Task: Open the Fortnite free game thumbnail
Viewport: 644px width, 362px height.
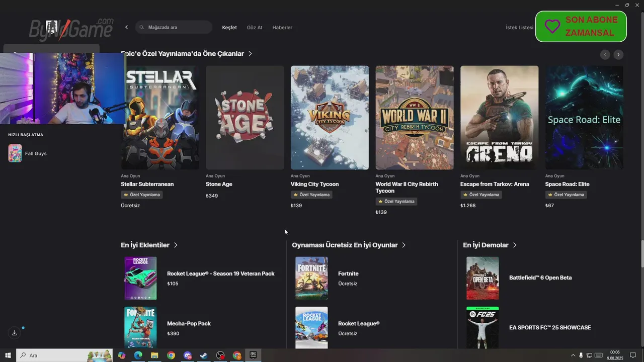Action: click(x=311, y=278)
